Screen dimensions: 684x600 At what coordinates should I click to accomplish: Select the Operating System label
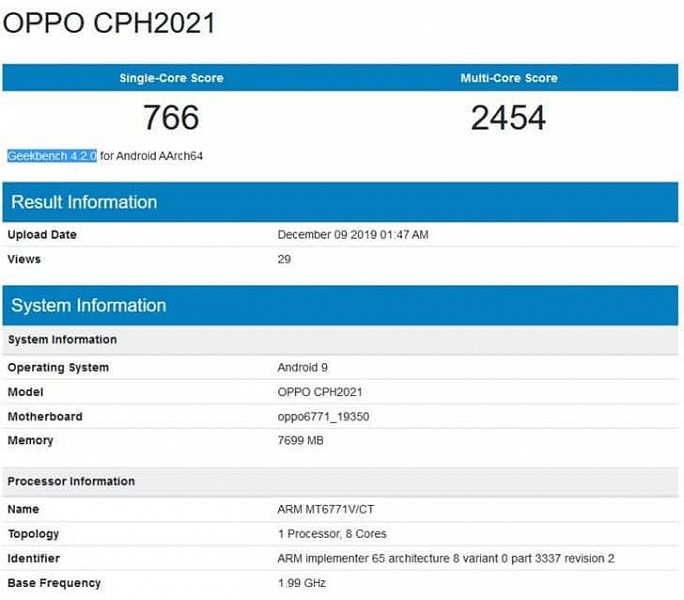click(58, 367)
